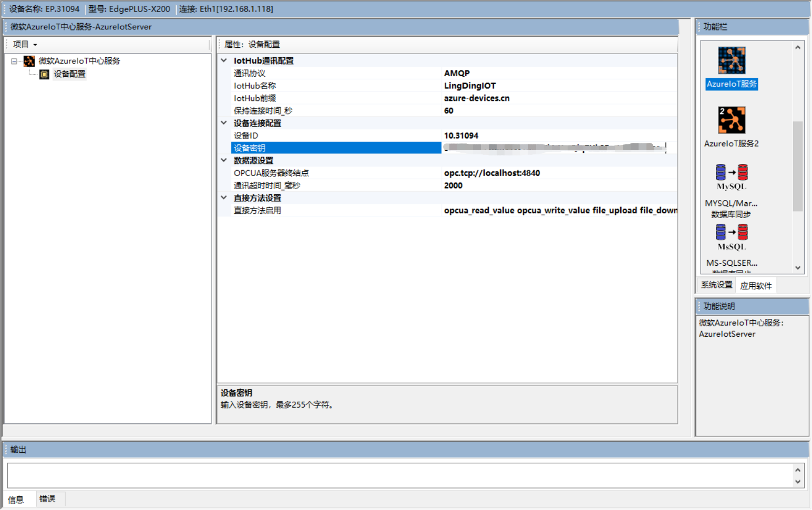This screenshot has height=510, width=812.
Task: Select the 通讯协议 property label
Action: pos(250,73)
